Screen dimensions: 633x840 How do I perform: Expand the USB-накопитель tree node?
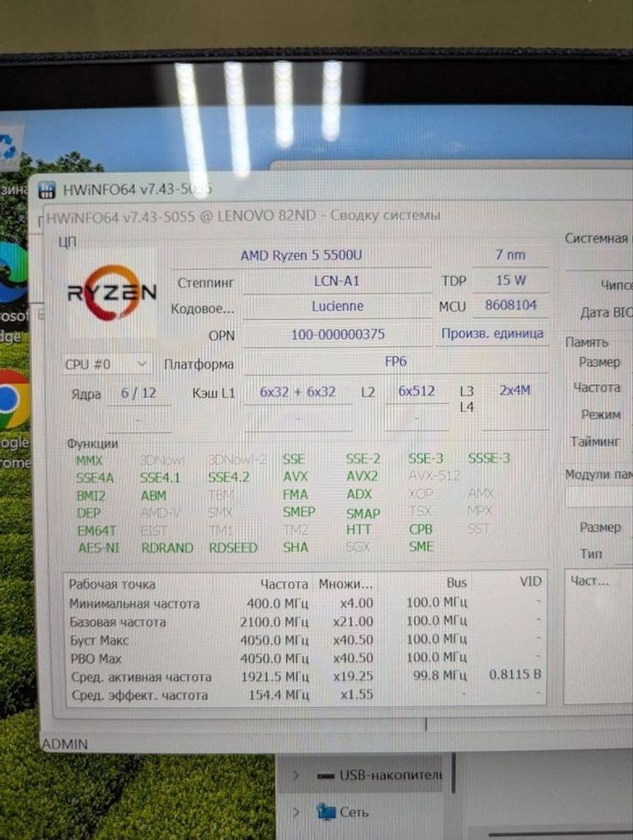(x=296, y=776)
